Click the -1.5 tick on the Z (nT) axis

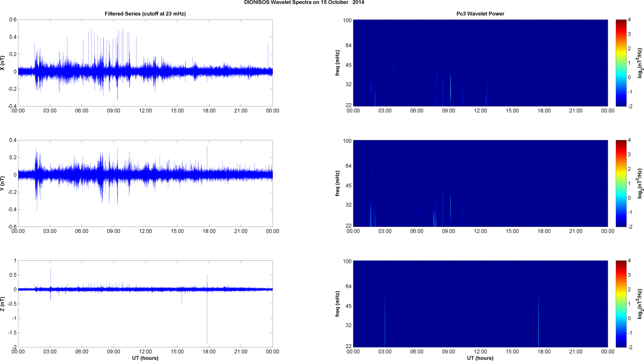coord(11,333)
